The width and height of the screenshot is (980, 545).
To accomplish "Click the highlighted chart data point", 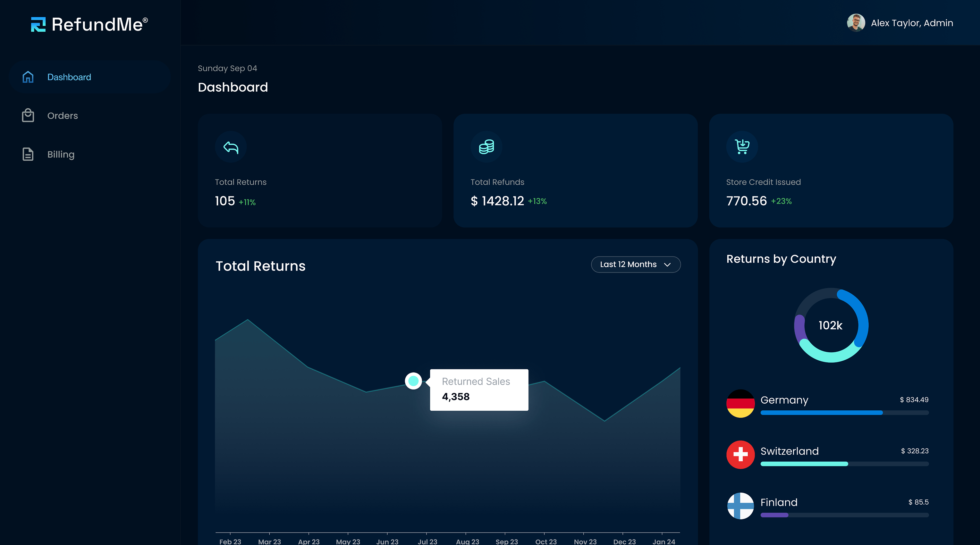I will [413, 381].
